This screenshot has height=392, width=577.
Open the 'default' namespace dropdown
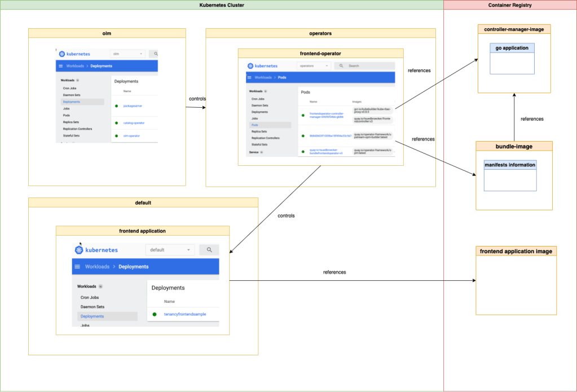tap(170, 250)
